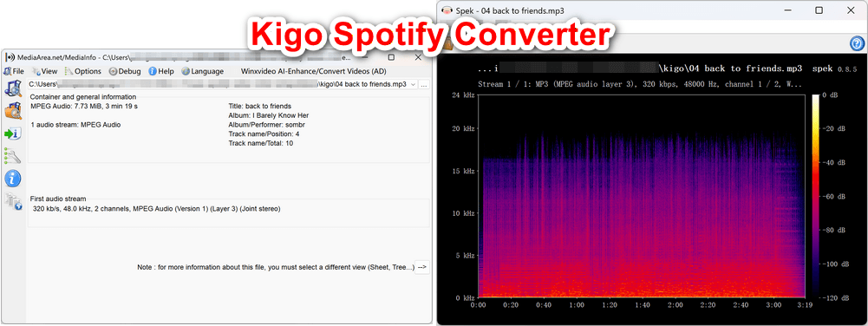Click the blue help icon in Spek toolbar

tap(857, 43)
